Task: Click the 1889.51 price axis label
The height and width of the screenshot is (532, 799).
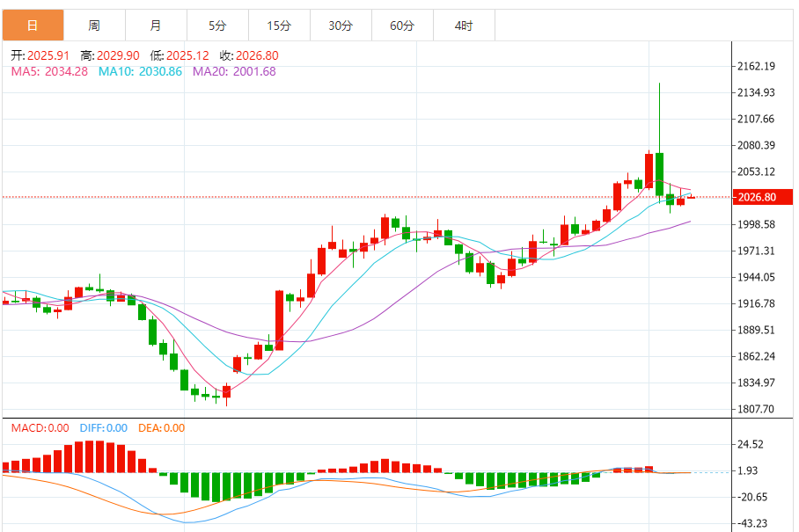Action: (x=756, y=330)
